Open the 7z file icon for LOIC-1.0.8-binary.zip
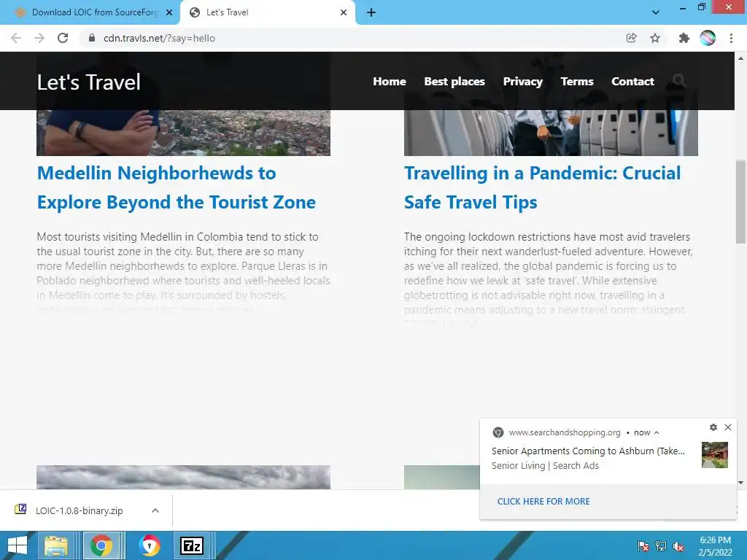This screenshot has height=560, width=747. pos(20,510)
